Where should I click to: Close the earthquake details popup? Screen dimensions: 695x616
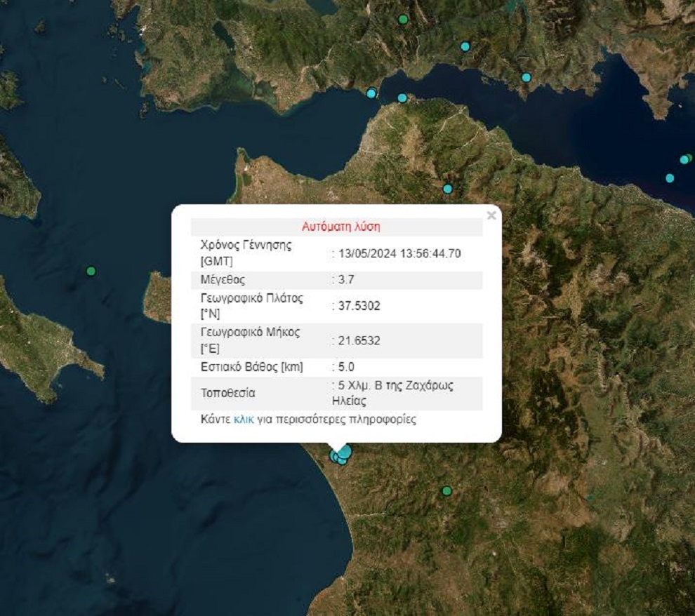pos(491,215)
